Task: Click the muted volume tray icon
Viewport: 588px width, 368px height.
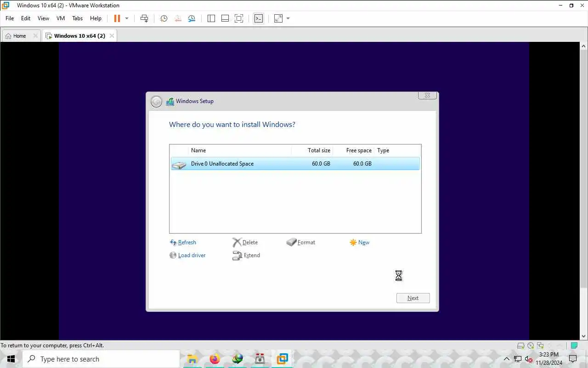Action: (x=528, y=359)
